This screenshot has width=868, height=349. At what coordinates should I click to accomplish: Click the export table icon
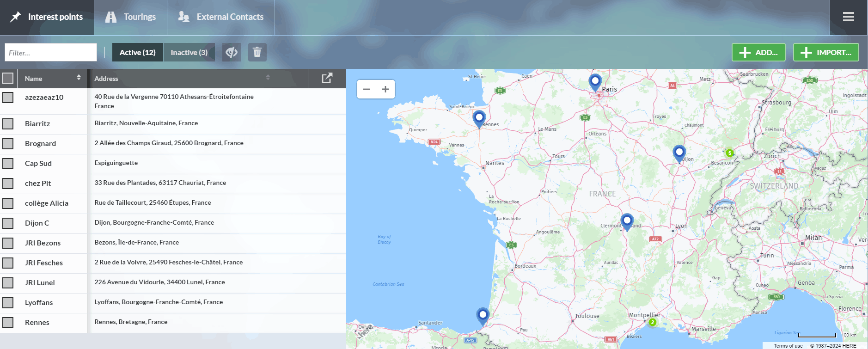327,78
